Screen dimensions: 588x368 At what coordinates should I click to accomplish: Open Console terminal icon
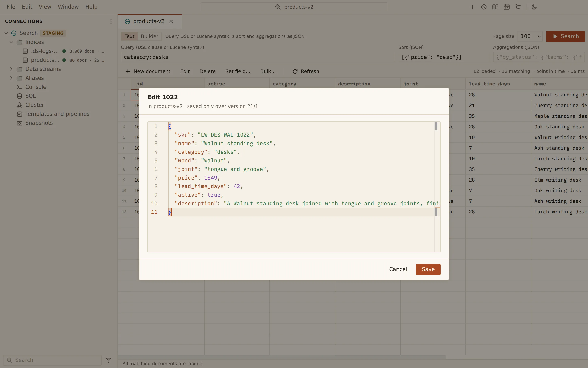(x=20, y=87)
